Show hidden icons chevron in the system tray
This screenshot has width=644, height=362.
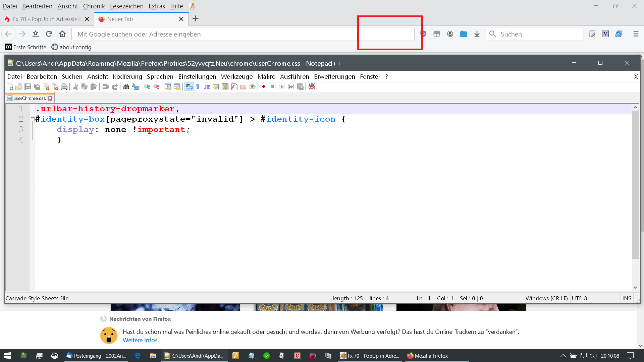[563, 356]
